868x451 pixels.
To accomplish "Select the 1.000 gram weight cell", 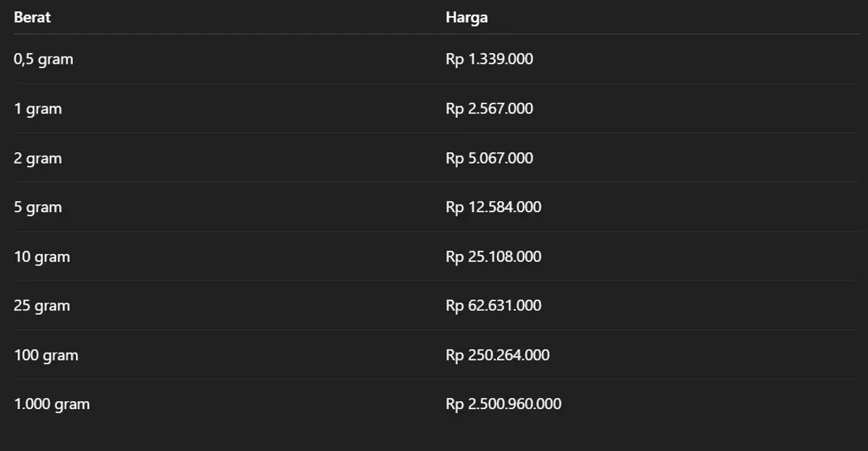I will point(52,404).
